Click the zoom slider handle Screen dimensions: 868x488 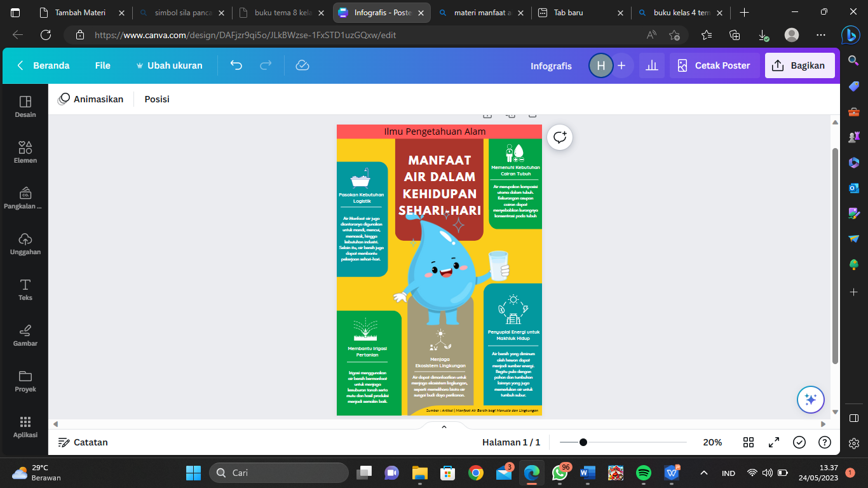pos(583,442)
